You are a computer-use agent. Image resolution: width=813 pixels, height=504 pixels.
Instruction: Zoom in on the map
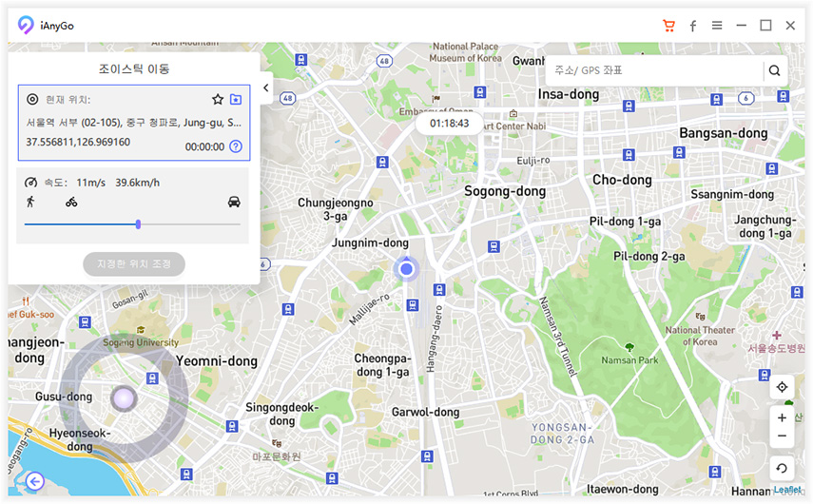click(782, 417)
